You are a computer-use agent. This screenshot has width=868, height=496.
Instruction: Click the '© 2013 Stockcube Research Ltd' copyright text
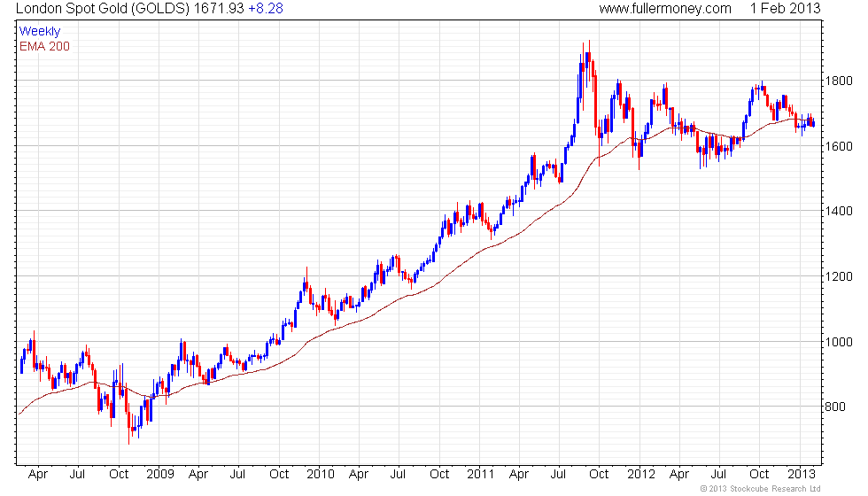760,489
